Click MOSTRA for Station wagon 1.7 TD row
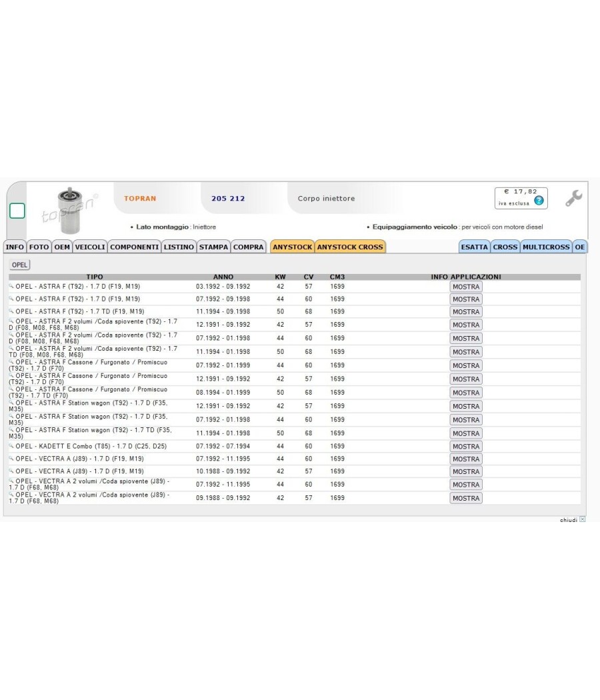 tap(466, 433)
